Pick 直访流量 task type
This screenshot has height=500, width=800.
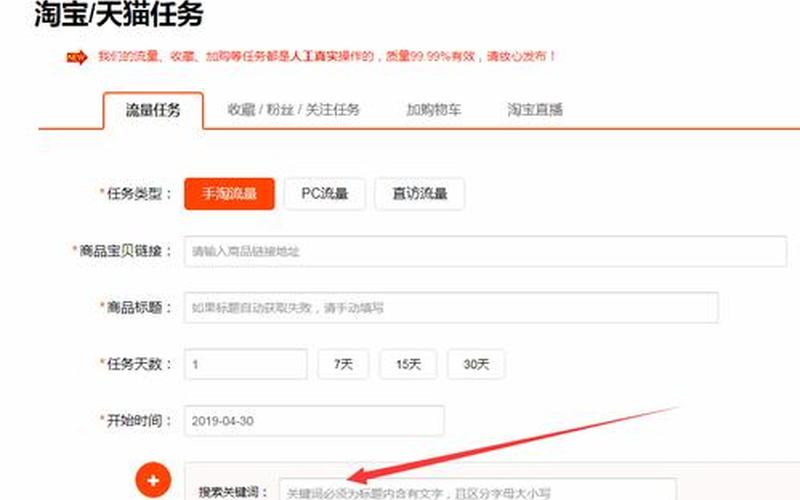click(x=419, y=194)
